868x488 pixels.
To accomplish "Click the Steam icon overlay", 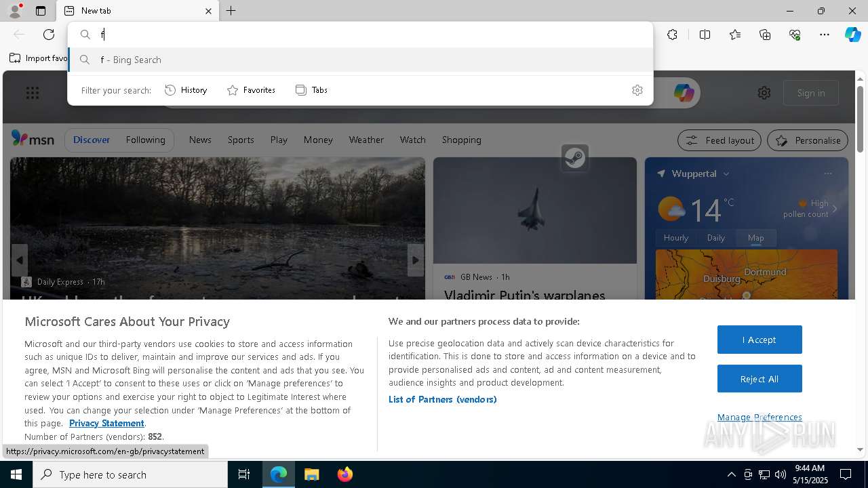I will [575, 158].
